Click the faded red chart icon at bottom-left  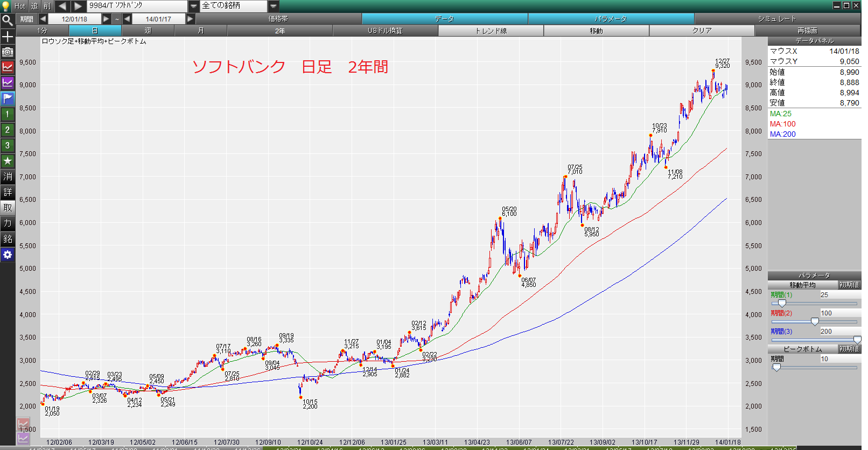23,424
